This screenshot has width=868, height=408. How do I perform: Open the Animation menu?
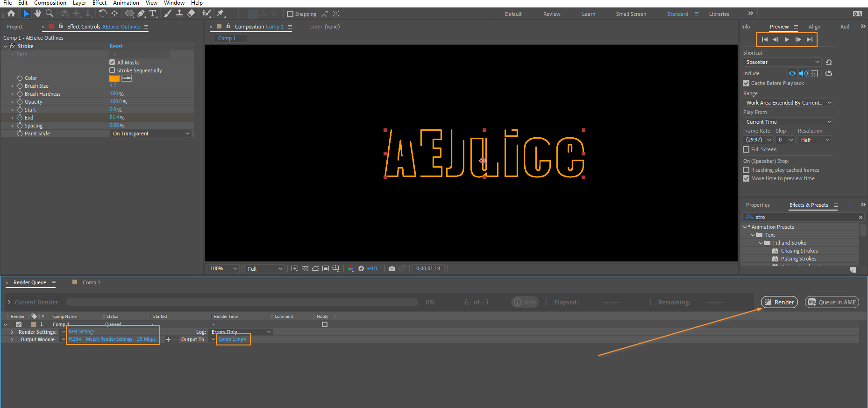tap(126, 3)
